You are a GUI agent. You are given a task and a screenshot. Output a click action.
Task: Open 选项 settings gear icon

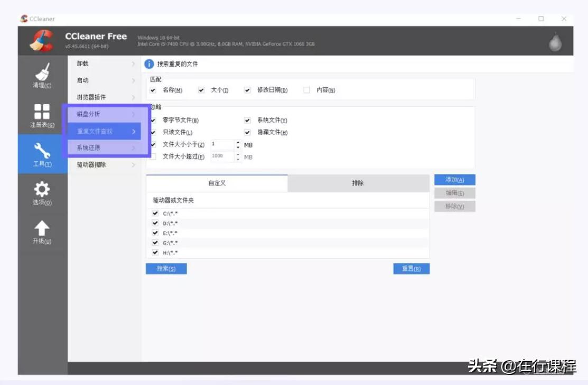(42, 190)
